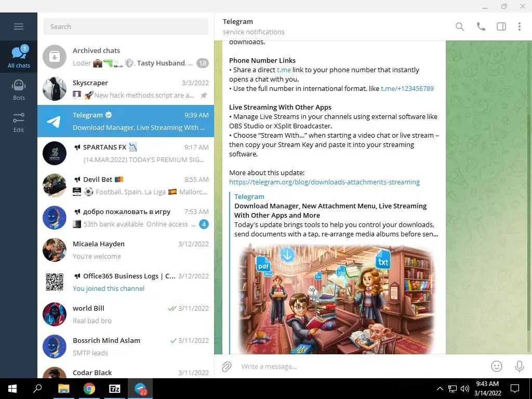Click 'You joined this channel' text
The width and height of the screenshot is (532, 399).
click(x=109, y=288)
